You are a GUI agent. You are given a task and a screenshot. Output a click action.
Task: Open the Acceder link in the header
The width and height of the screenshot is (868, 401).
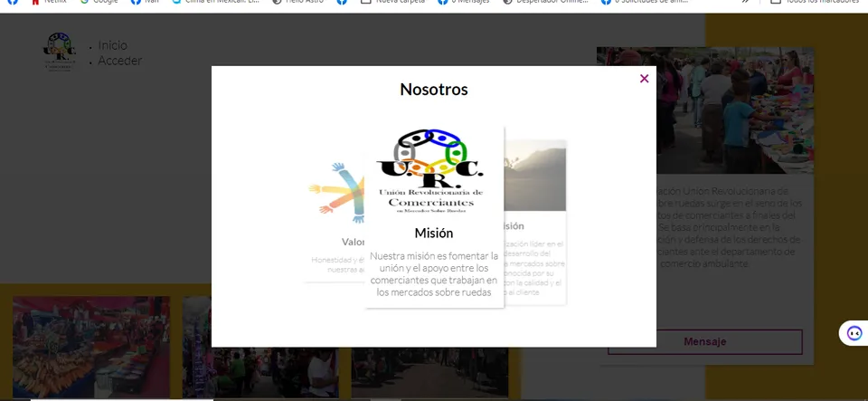coord(119,61)
